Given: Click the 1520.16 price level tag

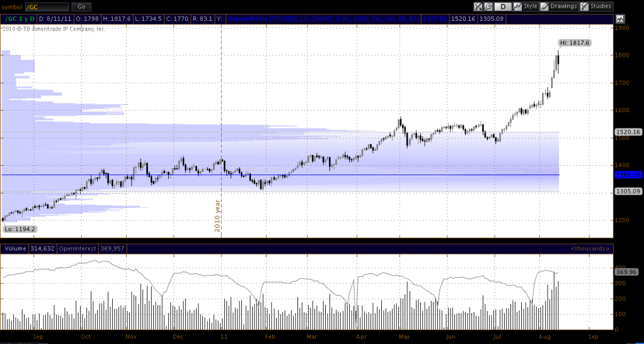Looking at the screenshot, I should click(627, 132).
